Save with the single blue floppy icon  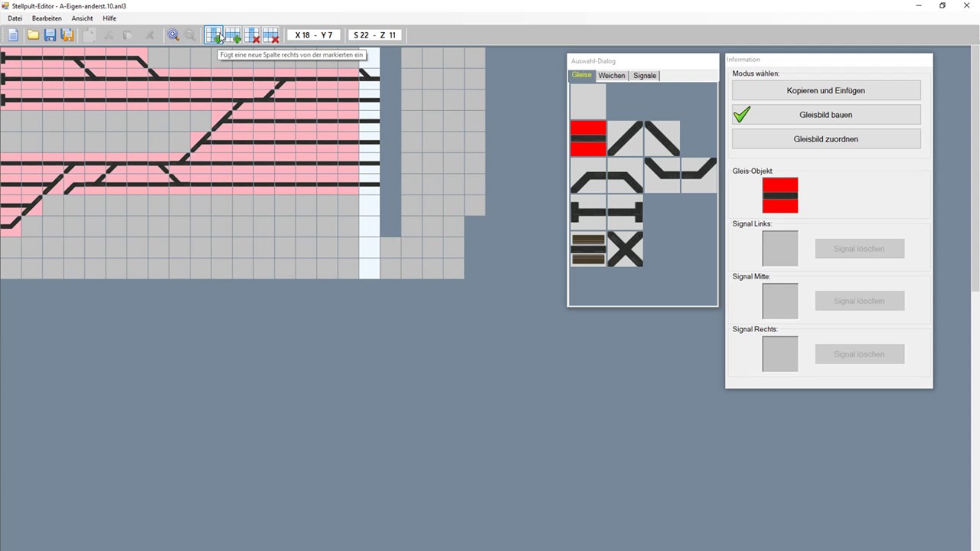point(50,35)
